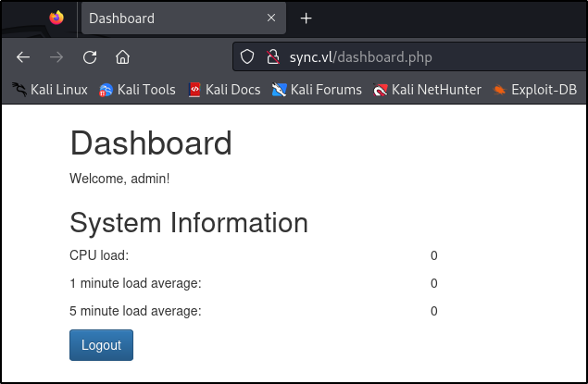Click the forward navigation arrow
Viewport: 588px width, 384px height.
point(56,56)
